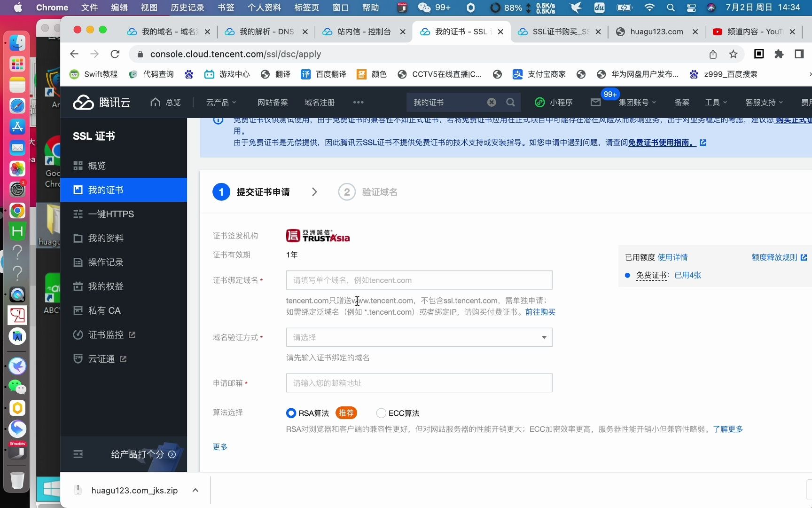The width and height of the screenshot is (812, 508).
Task: Expand 云产品 dropdown menu
Action: 221,102
